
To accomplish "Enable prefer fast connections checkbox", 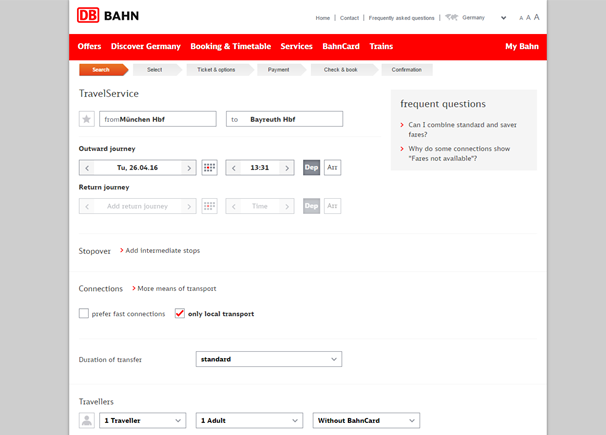I will 84,314.
